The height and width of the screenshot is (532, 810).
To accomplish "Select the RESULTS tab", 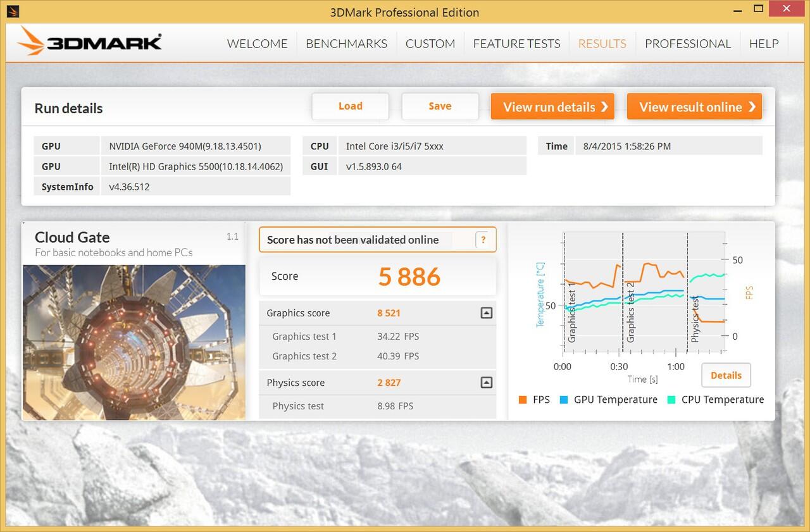I will click(602, 44).
